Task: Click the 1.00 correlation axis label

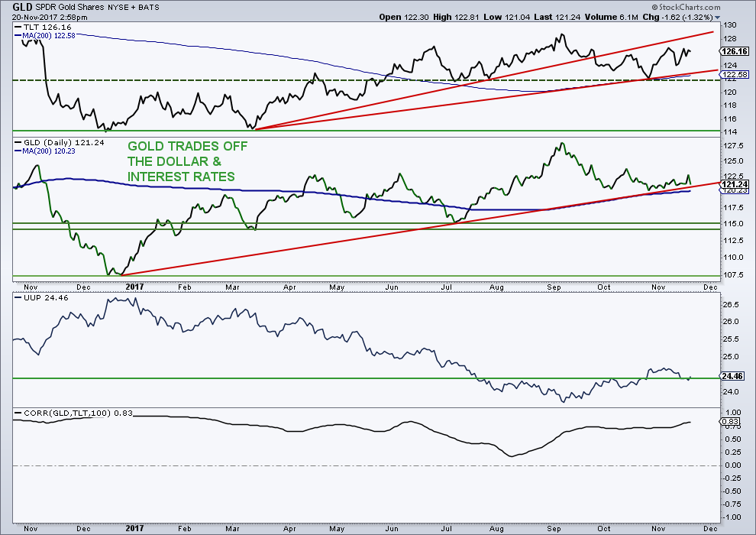Action: click(x=733, y=413)
